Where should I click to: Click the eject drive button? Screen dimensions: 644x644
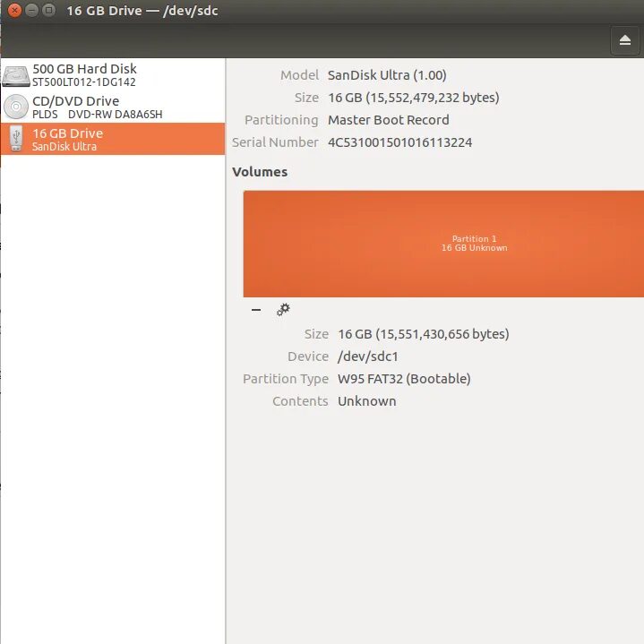point(624,40)
